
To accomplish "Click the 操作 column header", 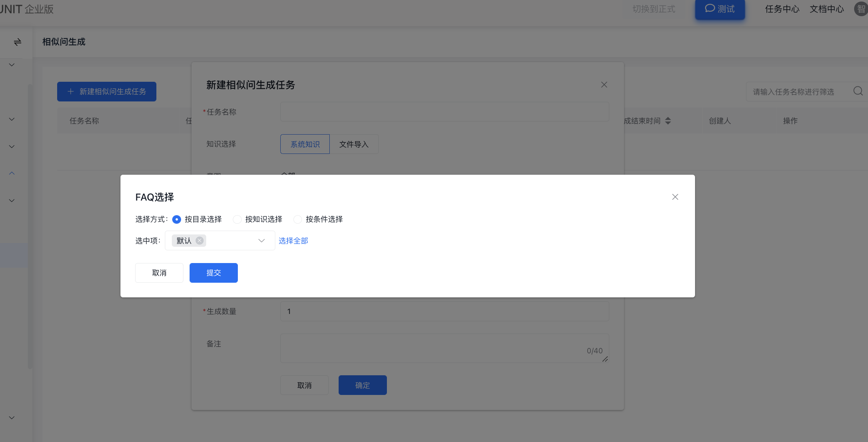I will (790, 121).
